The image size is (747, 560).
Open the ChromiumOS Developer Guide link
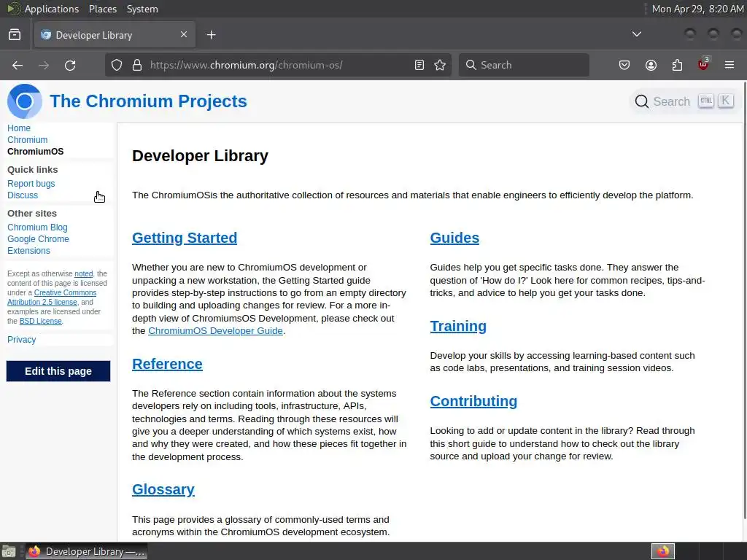pos(215,330)
